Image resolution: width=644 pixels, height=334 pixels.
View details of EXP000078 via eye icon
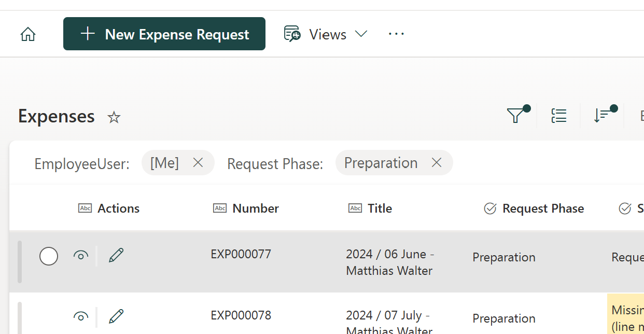[80, 316]
